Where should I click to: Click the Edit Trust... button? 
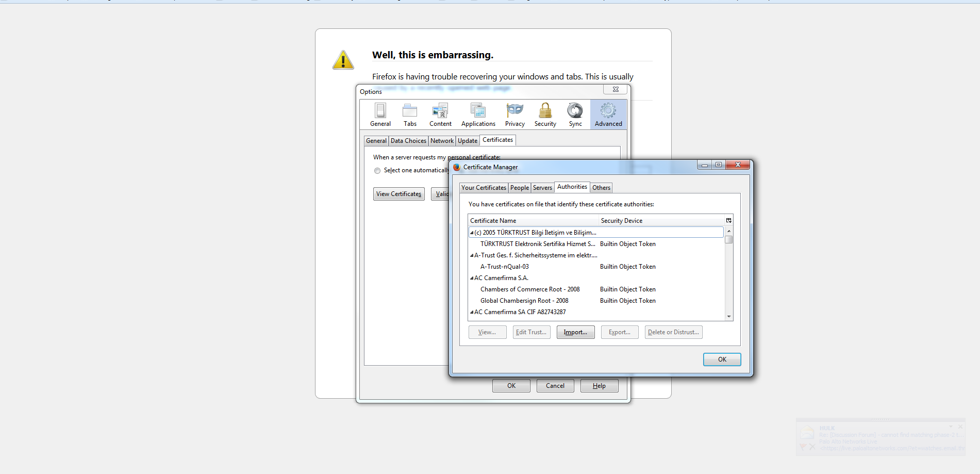531,332
